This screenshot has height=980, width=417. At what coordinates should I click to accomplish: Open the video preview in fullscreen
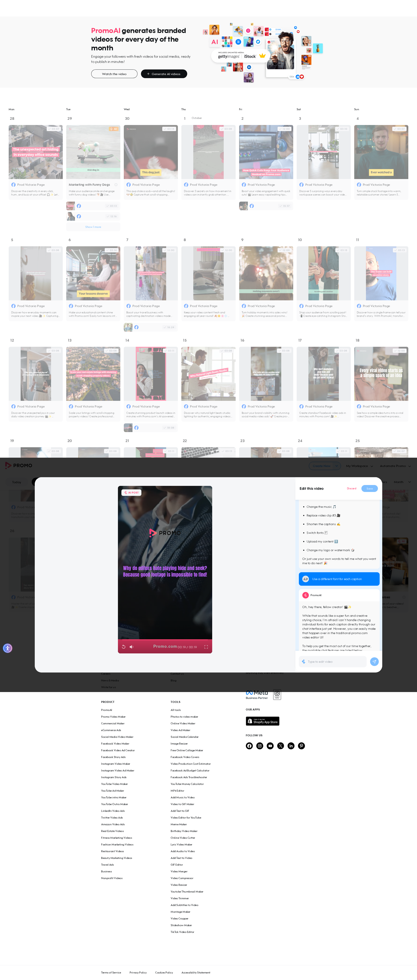(x=206, y=647)
